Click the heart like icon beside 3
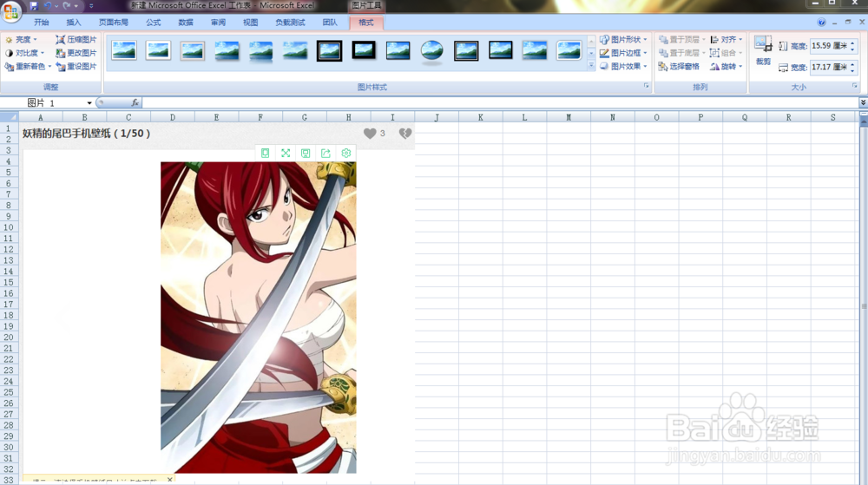 (370, 134)
